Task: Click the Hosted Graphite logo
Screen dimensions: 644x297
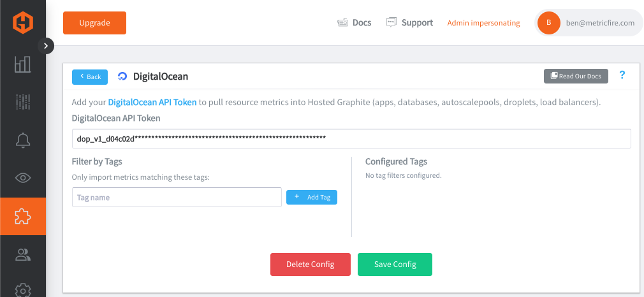Action: [x=22, y=23]
